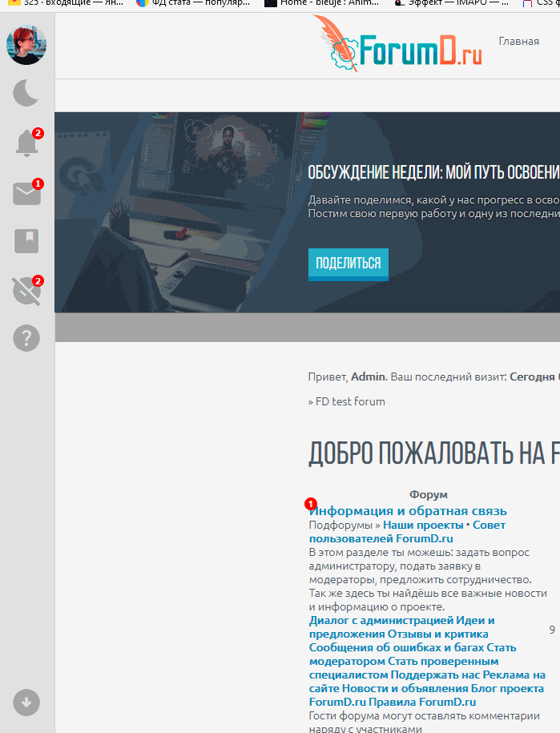The image size is (560, 733).
Task: Open the FD test forum breadcrumb link
Action: tap(349, 401)
